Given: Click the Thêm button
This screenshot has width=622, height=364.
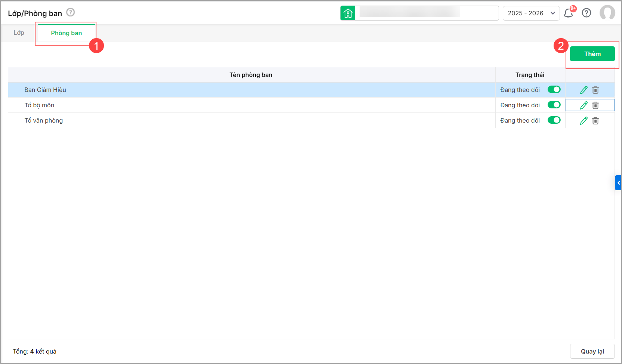Looking at the screenshot, I should [592, 54].
